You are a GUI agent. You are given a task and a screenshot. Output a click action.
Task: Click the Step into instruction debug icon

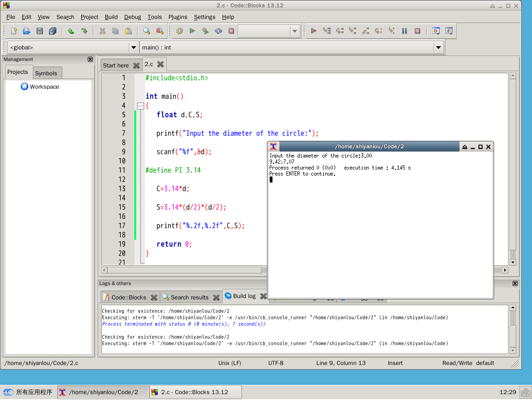pyautogui.click(x=392, y=31)
